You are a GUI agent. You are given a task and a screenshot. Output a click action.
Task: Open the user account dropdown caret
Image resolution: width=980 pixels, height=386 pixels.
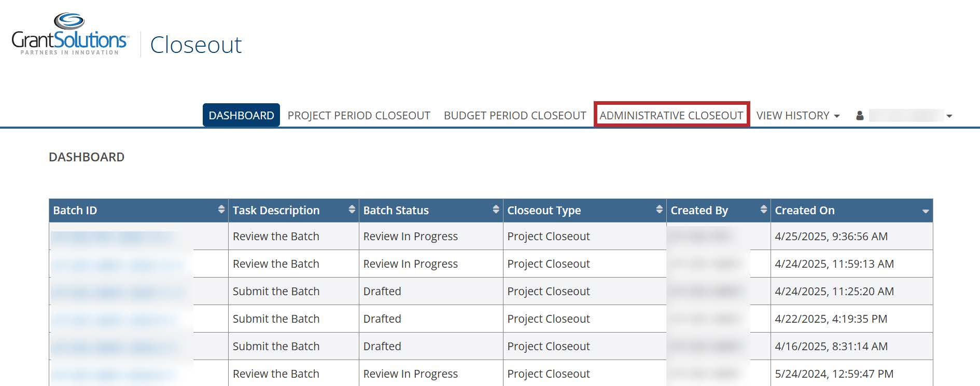[x=949, y=116]
